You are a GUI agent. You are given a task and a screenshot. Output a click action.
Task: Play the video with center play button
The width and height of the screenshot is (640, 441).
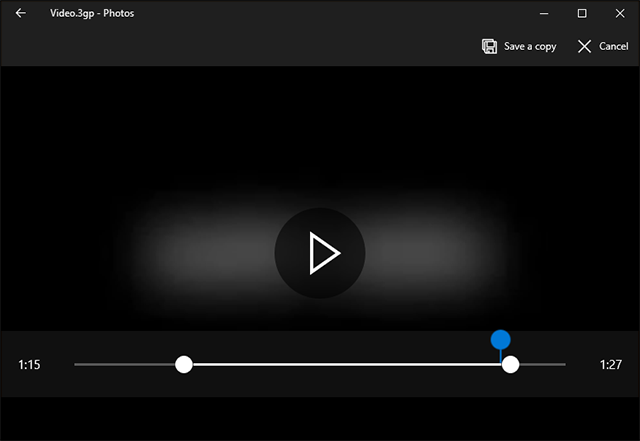pyautogui.click(x=320, y=253)
